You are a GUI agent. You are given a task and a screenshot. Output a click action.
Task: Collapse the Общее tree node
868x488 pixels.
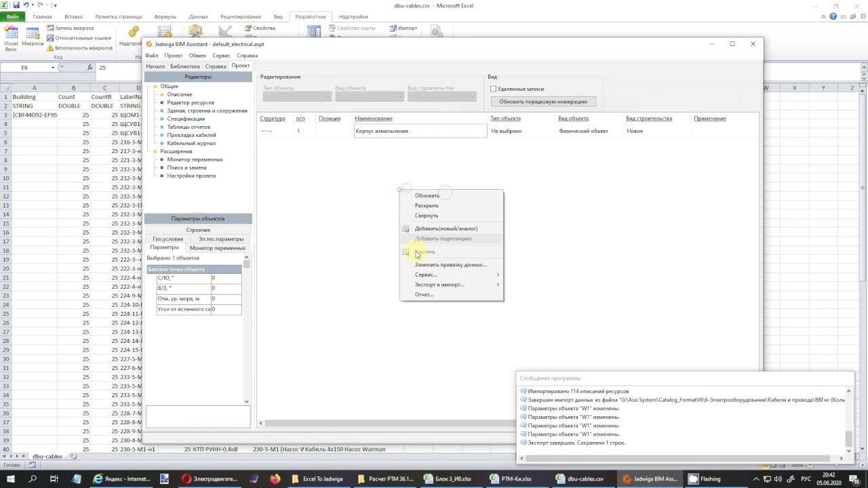tap(155, 86)
